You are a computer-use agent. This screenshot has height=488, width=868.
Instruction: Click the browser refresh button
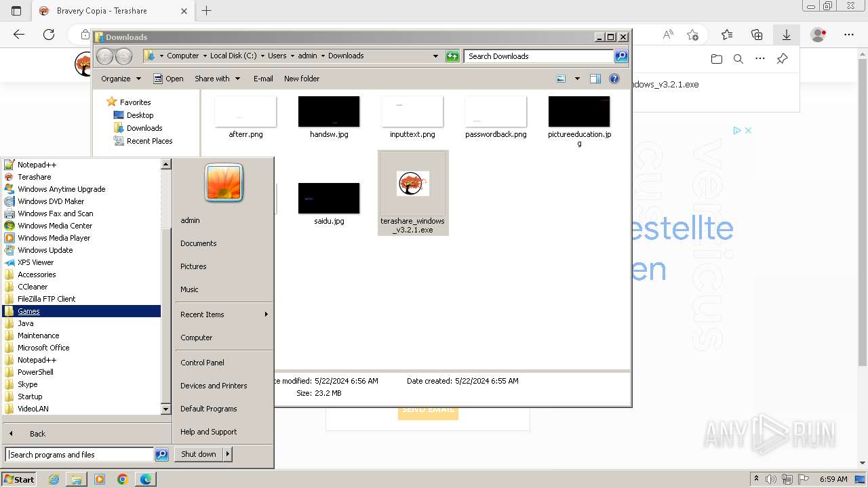pyautogui.click(x=49, y=35)
